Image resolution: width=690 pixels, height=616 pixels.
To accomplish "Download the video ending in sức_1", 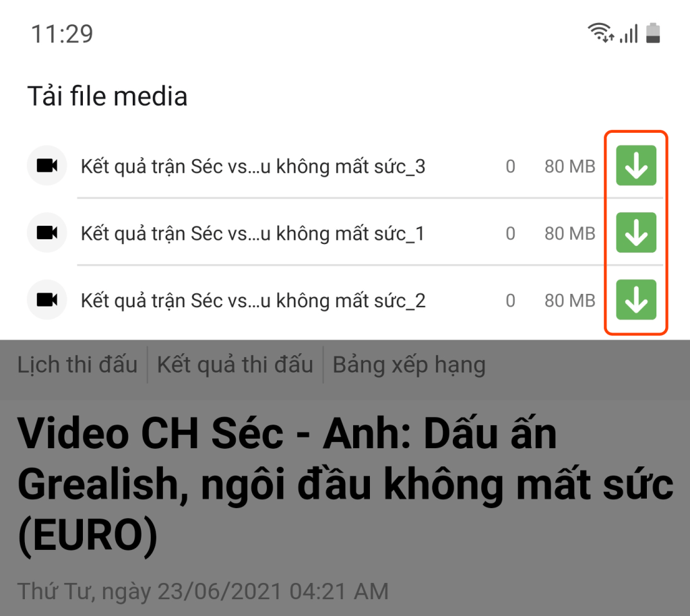I will tap(636, 233).
